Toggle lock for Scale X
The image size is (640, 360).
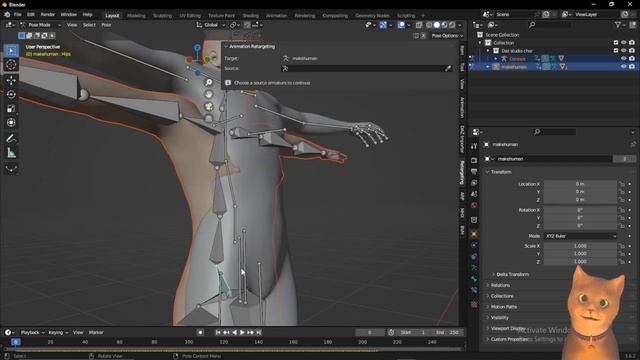click(622, 246)
